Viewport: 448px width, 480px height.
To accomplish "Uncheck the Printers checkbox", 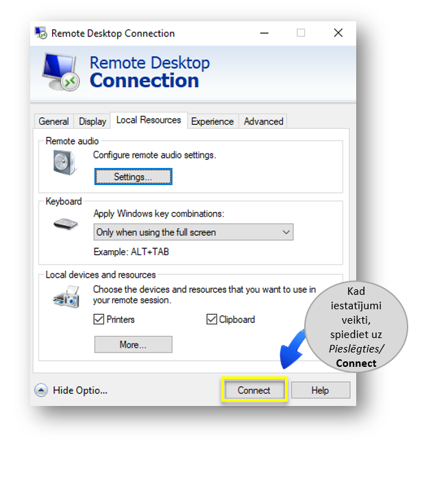I will (x=99, y=320).
